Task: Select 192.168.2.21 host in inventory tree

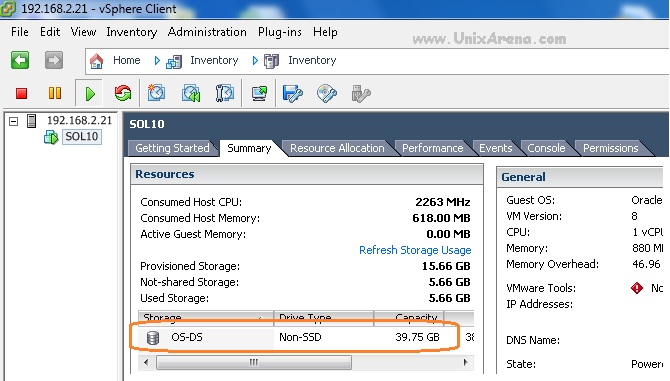Action: (79, 120)
